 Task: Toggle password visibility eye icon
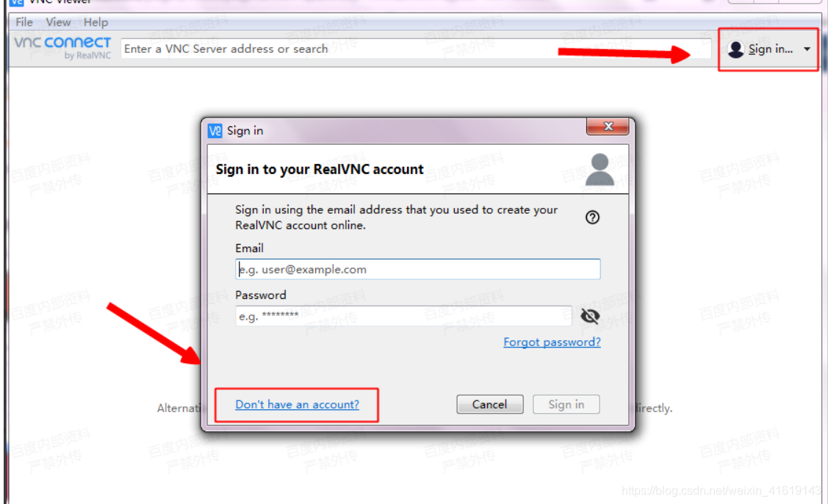(590, 316)
